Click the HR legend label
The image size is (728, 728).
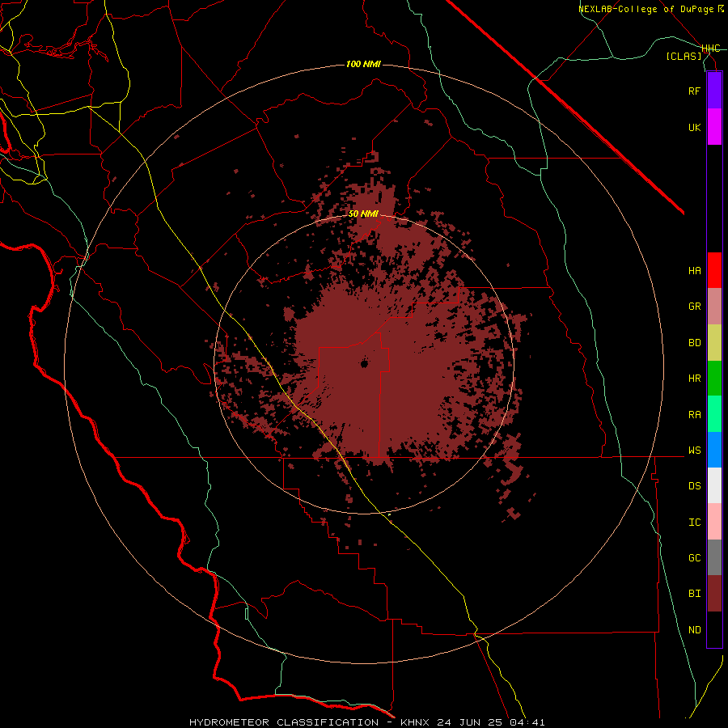coord(694,379)
